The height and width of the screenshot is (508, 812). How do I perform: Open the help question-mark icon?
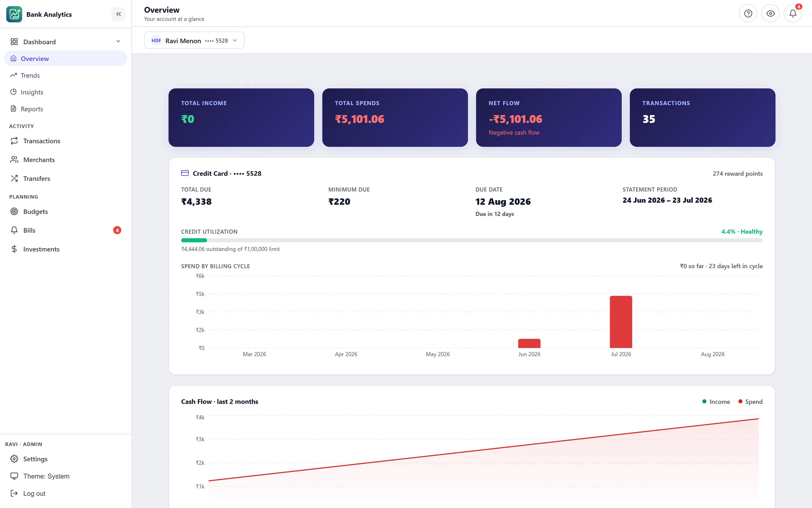[x=748, y=14]
